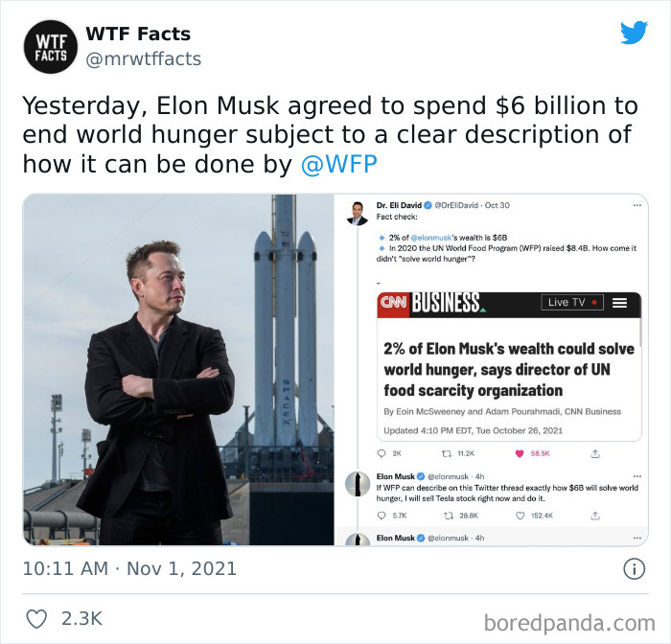
Task: Open three-dot menu on Elon Musk's tweet
Action: click(x=637, y=476)
